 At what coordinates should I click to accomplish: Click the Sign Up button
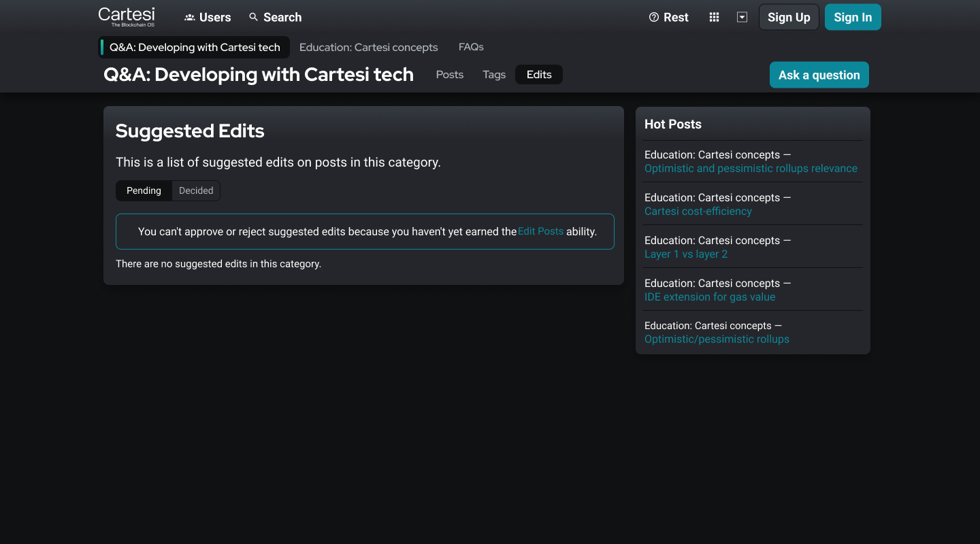tap(789, 18)
